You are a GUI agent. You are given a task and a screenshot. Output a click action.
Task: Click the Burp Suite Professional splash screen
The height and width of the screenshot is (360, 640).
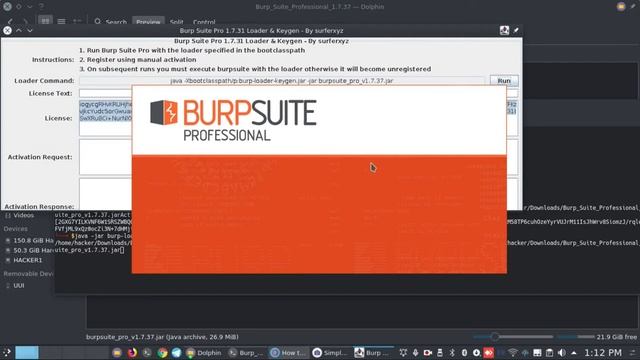(x=319, y=180)
